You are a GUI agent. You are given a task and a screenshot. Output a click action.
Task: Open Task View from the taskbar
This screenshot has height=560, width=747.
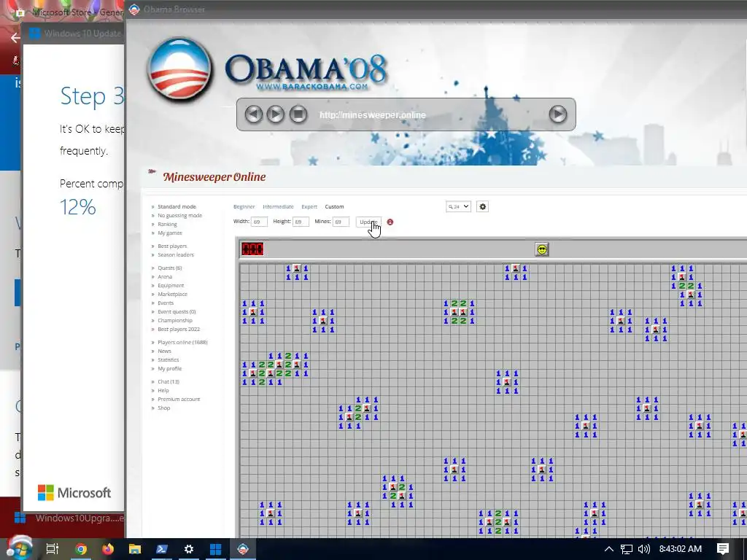click(53, 549)
